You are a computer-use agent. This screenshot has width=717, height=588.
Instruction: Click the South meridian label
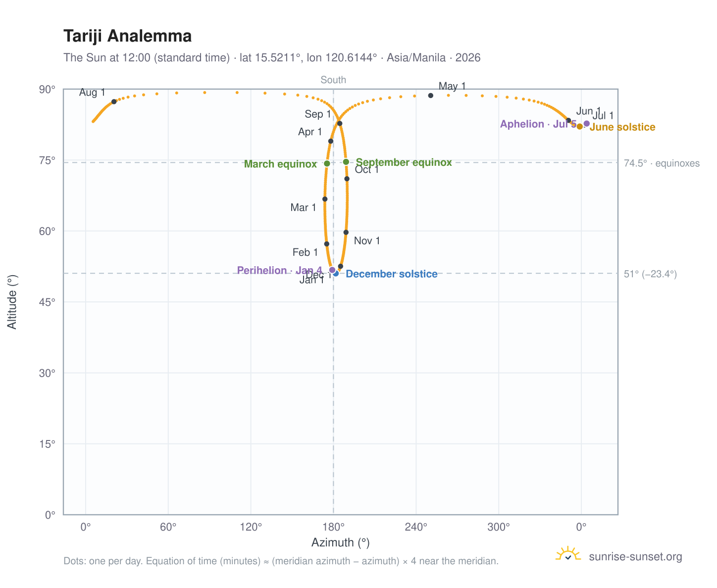tap(333, 80)
